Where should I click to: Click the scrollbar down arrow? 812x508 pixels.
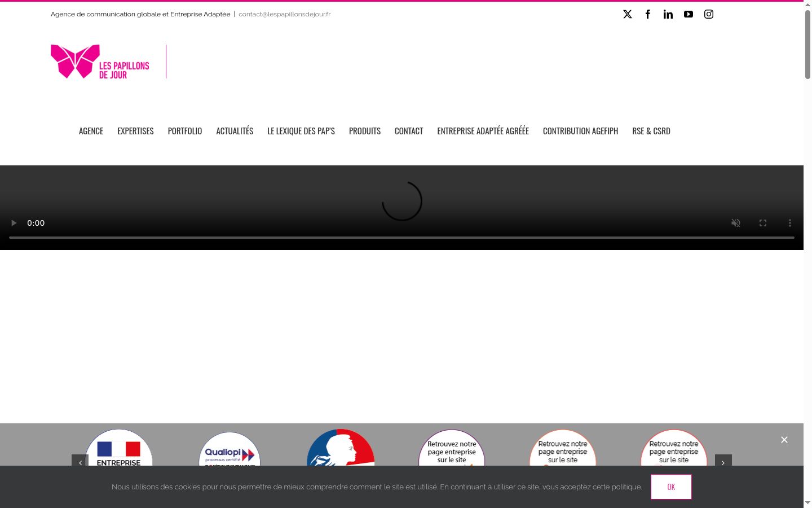click(807, 502)
